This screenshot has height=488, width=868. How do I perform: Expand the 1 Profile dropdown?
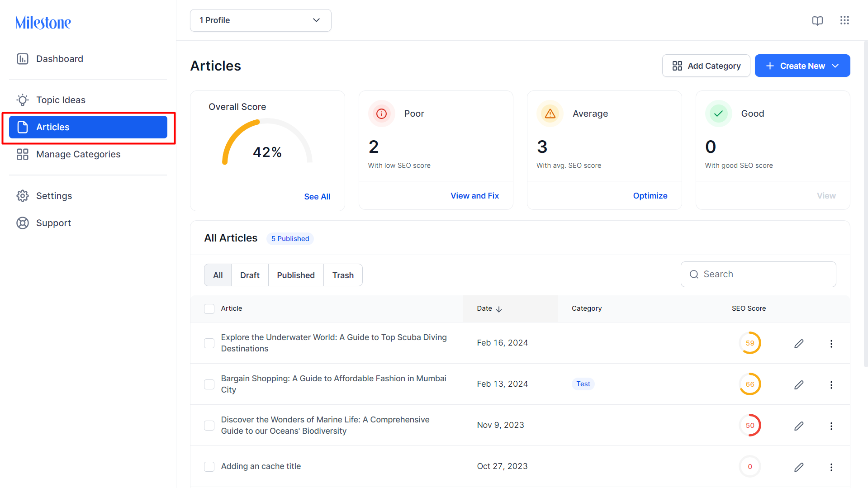tap(261, 20)
